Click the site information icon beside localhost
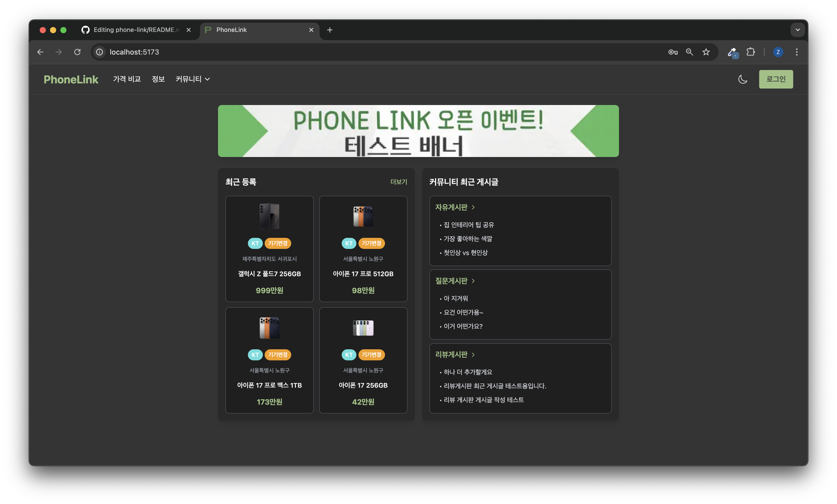Image resolution: width=837 pixels, height=504 pixels. pos(99,52)
